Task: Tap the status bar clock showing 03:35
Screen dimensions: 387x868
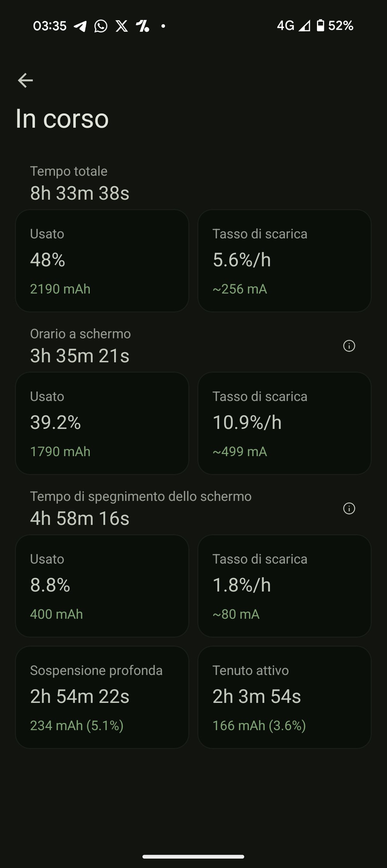Action: pos(50,26)
